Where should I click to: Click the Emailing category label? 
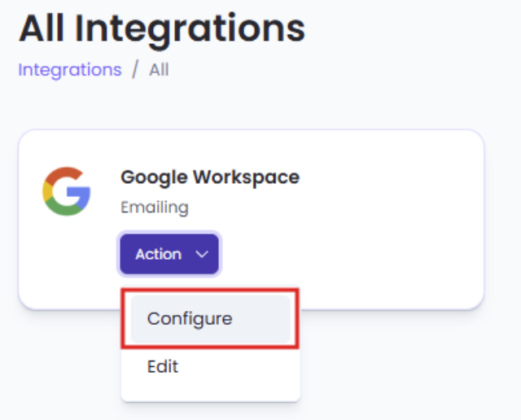(154, 208)
